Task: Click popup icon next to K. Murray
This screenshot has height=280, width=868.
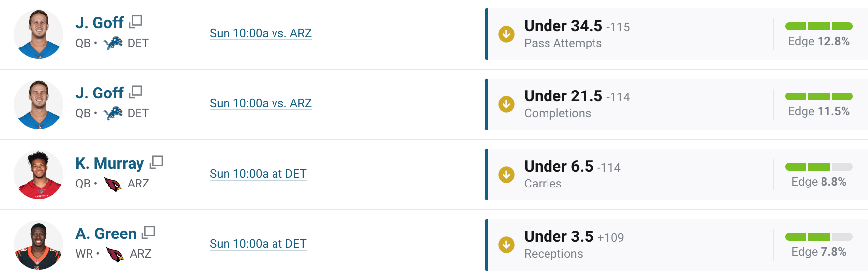Action: pyautogui.click(x=156, y=162)
